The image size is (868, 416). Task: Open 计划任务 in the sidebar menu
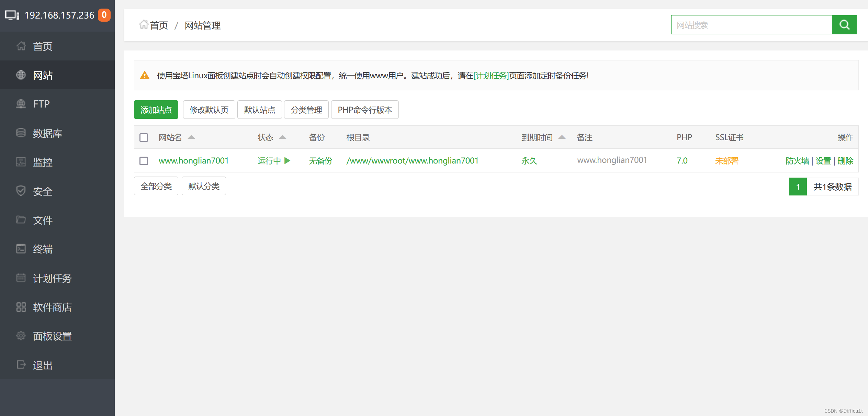tap(52, 278)
